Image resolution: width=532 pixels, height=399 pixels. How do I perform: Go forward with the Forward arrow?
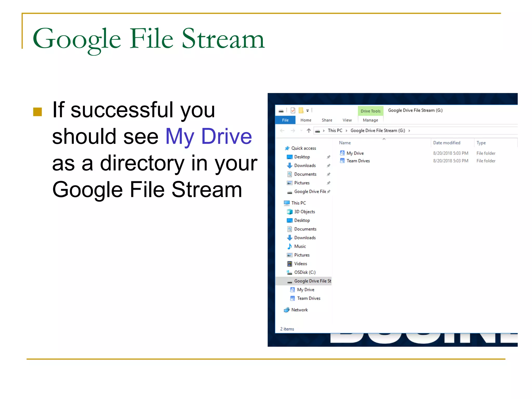click(x=293, y=131)
